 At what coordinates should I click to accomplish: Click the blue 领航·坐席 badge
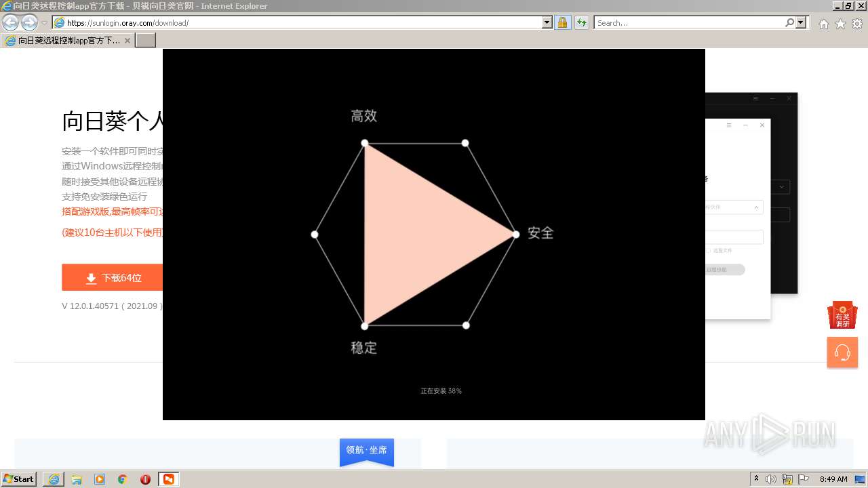[x=367, y=451]
